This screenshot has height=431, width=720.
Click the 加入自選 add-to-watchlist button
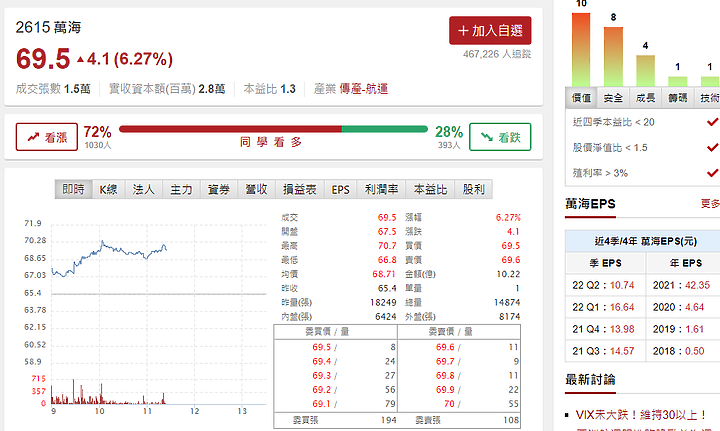(490, 30)
